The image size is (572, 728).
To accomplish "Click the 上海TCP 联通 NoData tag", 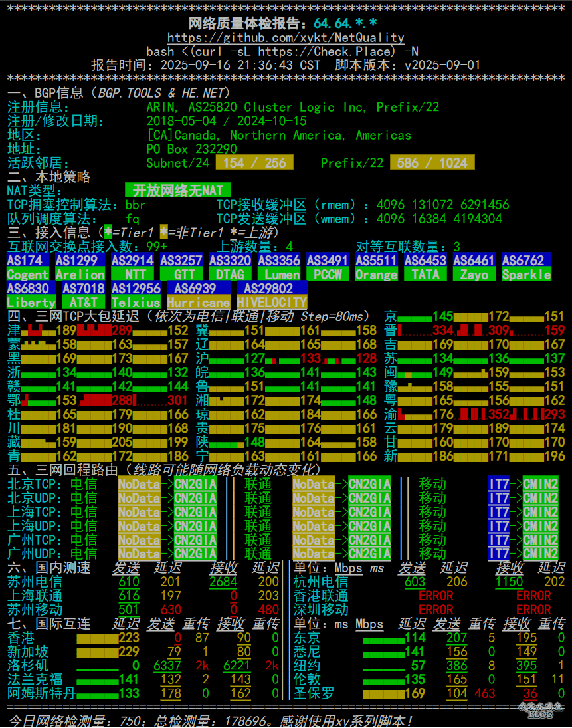I will pyautogui.click(x=314, y=512).
